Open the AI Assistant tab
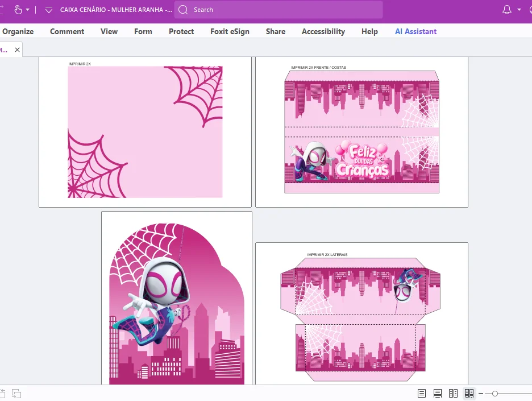Image resolution: width=532 pixels, height=401 pixels. point(415,32)
